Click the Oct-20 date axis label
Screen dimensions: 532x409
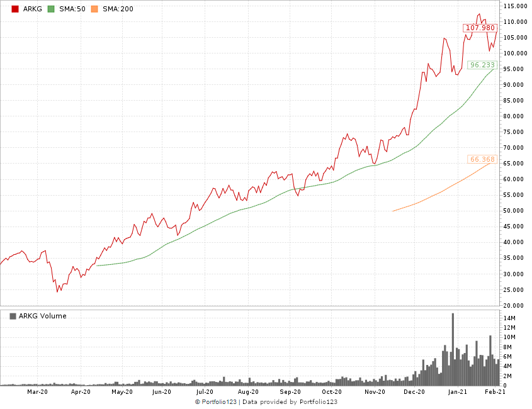click(x=332, y=392)
